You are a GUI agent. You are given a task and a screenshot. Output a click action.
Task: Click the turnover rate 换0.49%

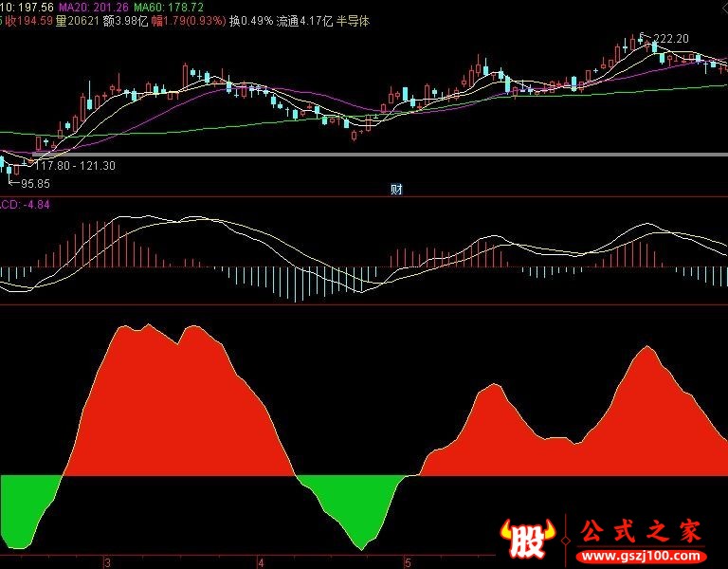click(x=251, y=21)
